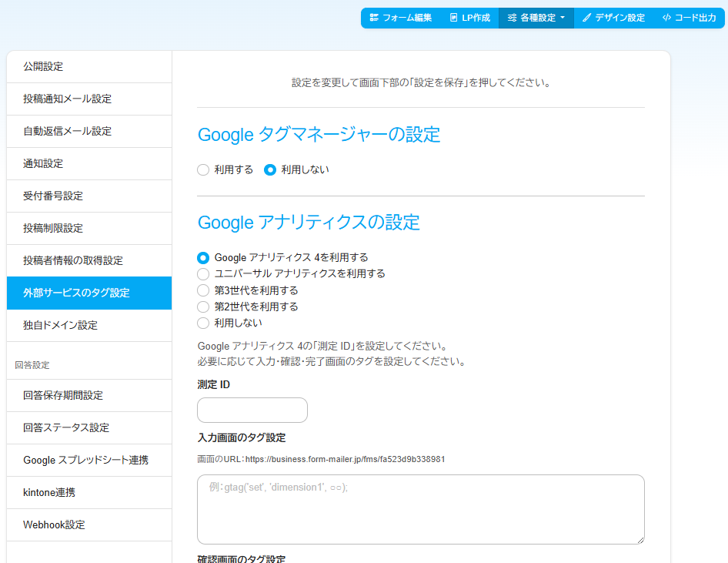The image size is (728, 563).
Task: Open Google スプレッドシート連携 in the sidebar
Action: (x=89, y=460)
